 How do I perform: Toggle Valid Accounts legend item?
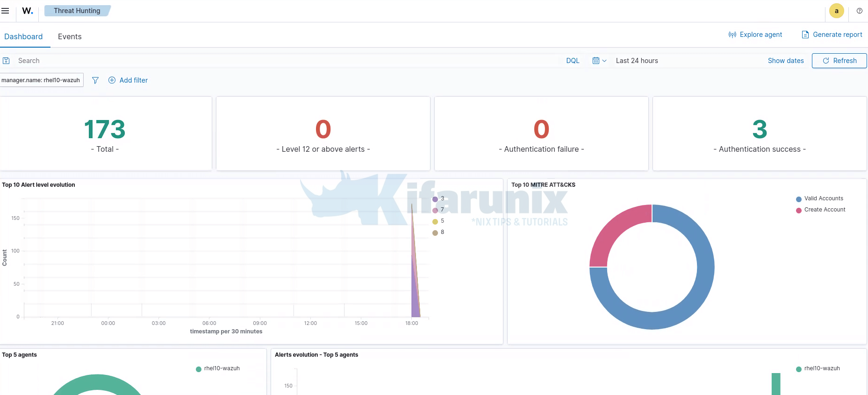pos(820,198)
